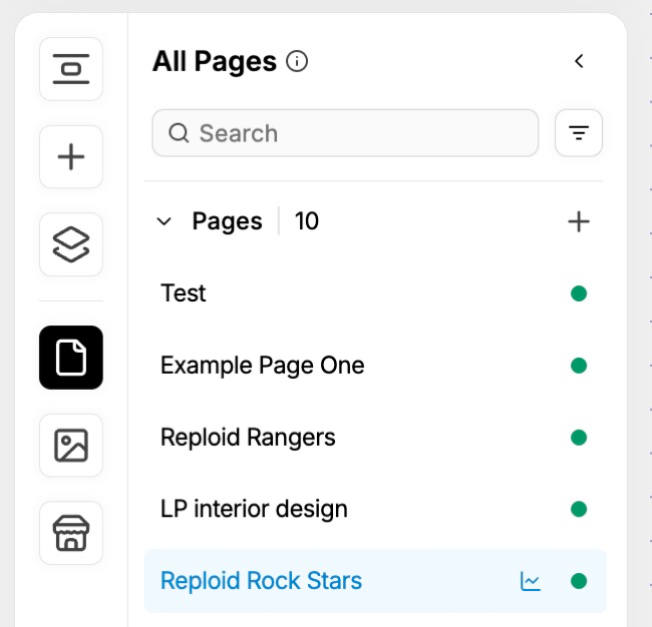652x627 pixels.
Task: Click the analytics chart icon on Reploid Rock Stars
Action: click(530, 581)
